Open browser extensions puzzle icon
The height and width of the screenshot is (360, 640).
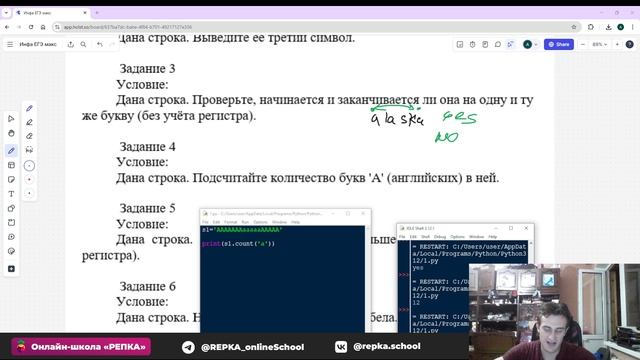click(591, 27)
